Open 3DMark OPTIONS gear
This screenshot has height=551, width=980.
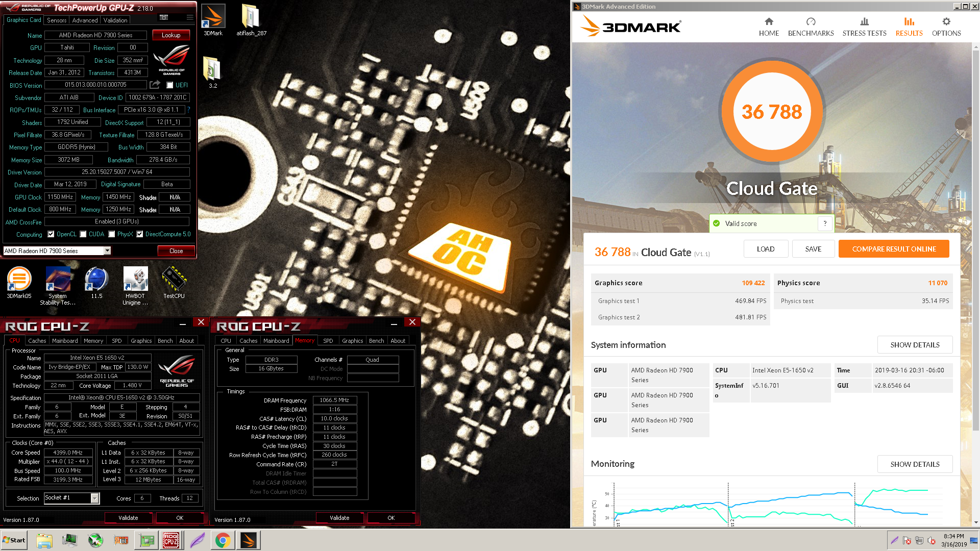(946, 27)
